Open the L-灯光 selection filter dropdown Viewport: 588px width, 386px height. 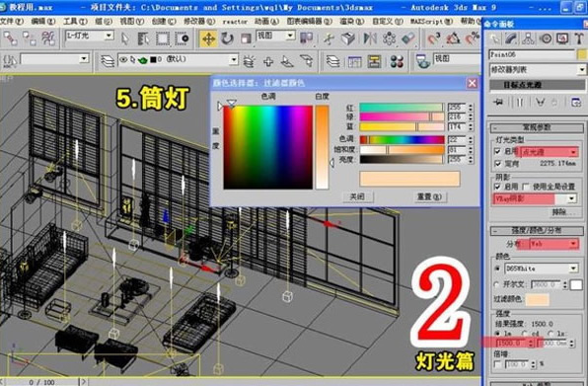click(90, 36)
